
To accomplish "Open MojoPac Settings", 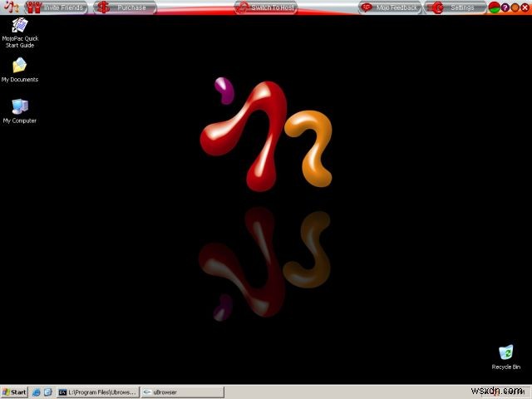I will coord(456,7).
